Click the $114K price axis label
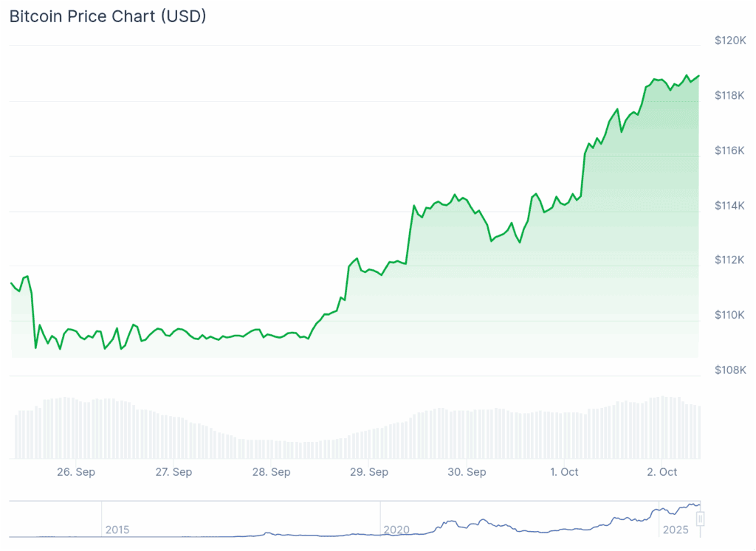The width and height of the screenshot is (756, 551). pyautogui.click(x=729, y=205)
